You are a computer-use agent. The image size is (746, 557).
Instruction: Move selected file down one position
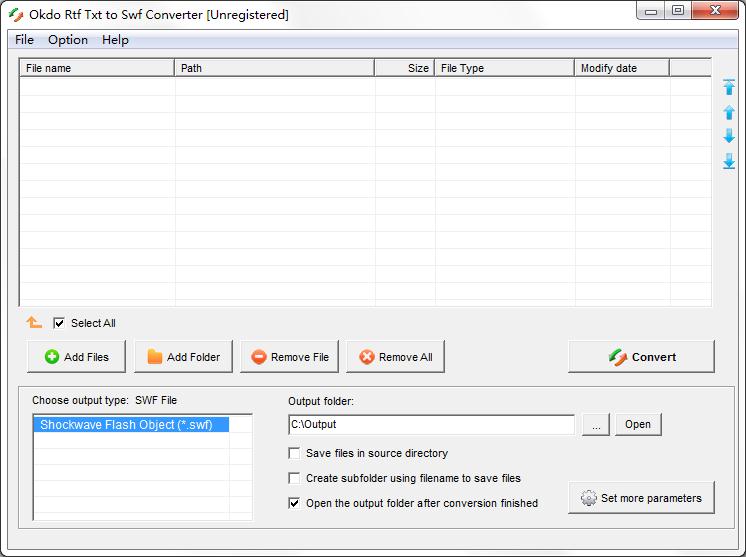pos(729,136)
